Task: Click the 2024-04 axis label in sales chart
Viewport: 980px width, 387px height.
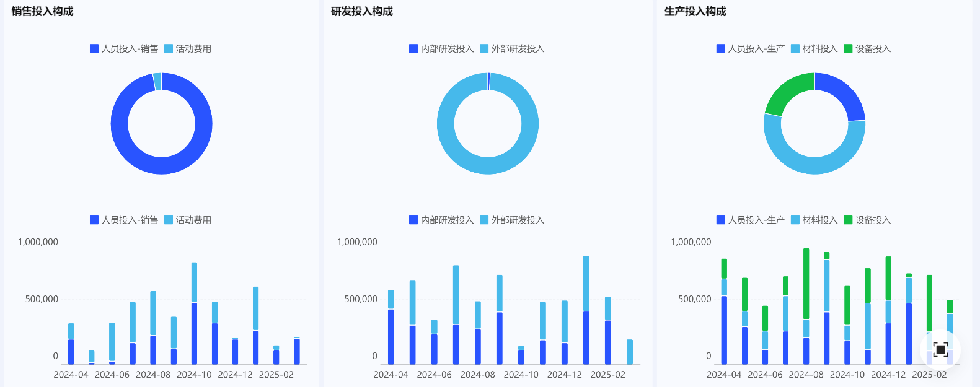Action: [71, 375]
